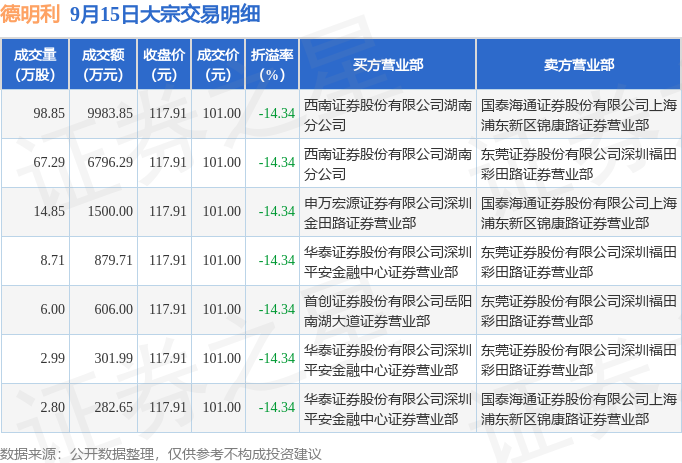
Task: Click the data source note 数据来源
Action: pyautogui.click(x=161, y=454)
